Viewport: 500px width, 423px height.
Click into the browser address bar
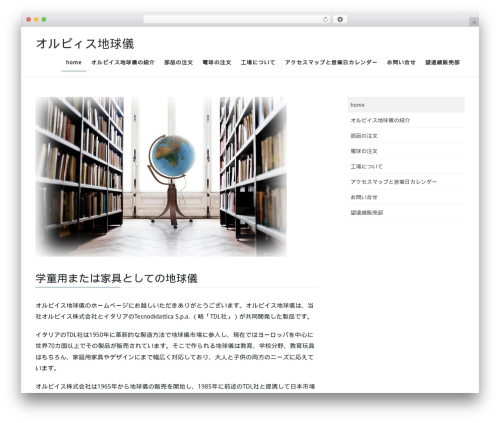click(x=236, y=20)
